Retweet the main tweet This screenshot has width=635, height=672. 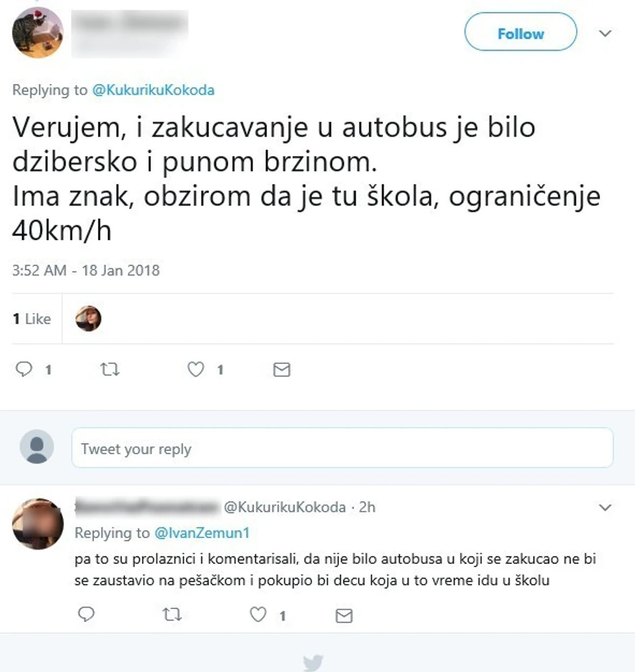click(x=109, y=369)
